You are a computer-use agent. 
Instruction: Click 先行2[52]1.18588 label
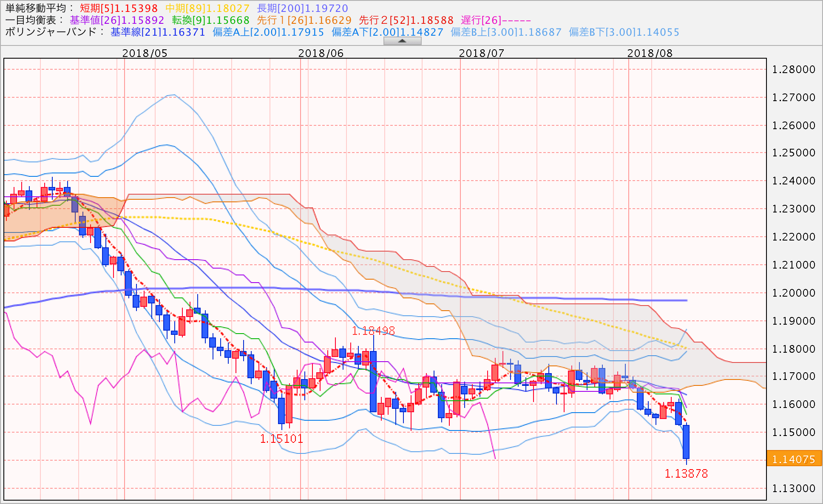click(x=406, y=20)
